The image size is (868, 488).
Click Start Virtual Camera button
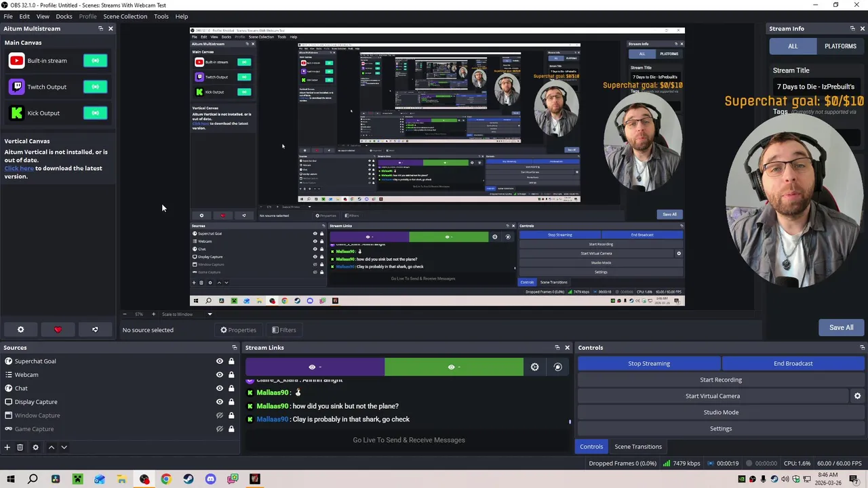713,396
